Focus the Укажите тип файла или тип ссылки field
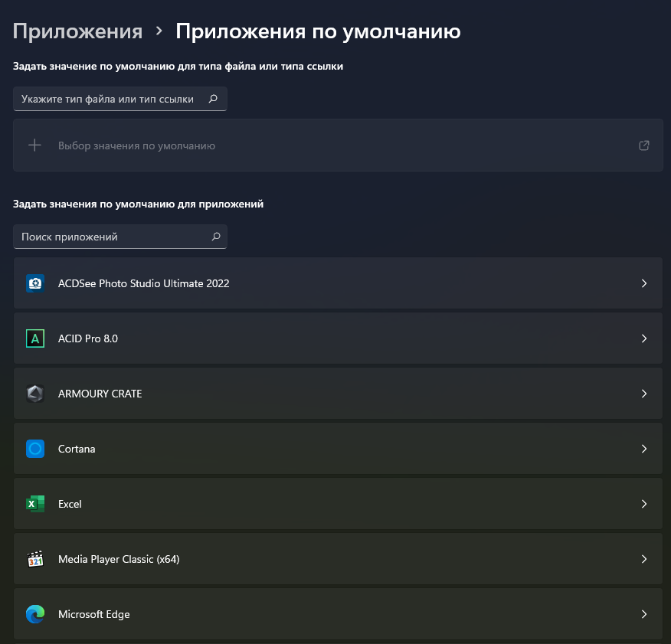 119,99
